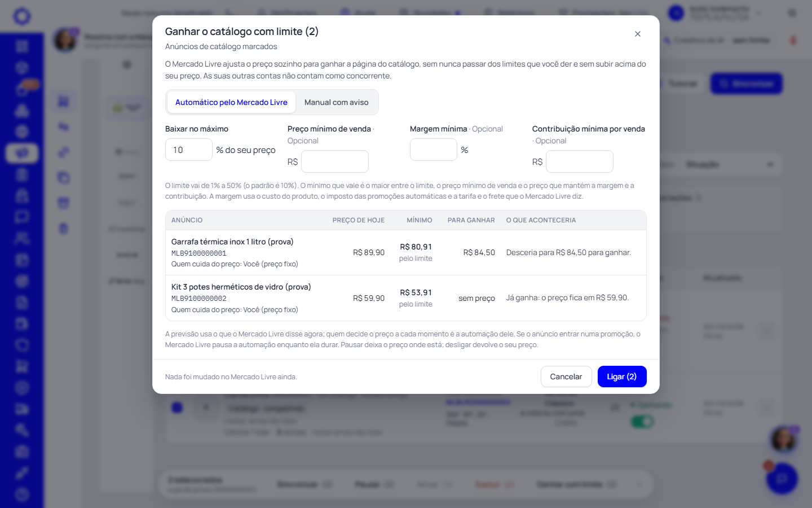Click the Cancelar button
The width and height of the screenshot is (812, 508).
[566, 376]
